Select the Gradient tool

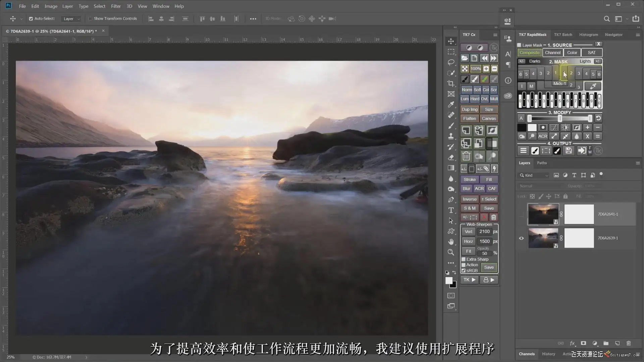coord(451,168)
